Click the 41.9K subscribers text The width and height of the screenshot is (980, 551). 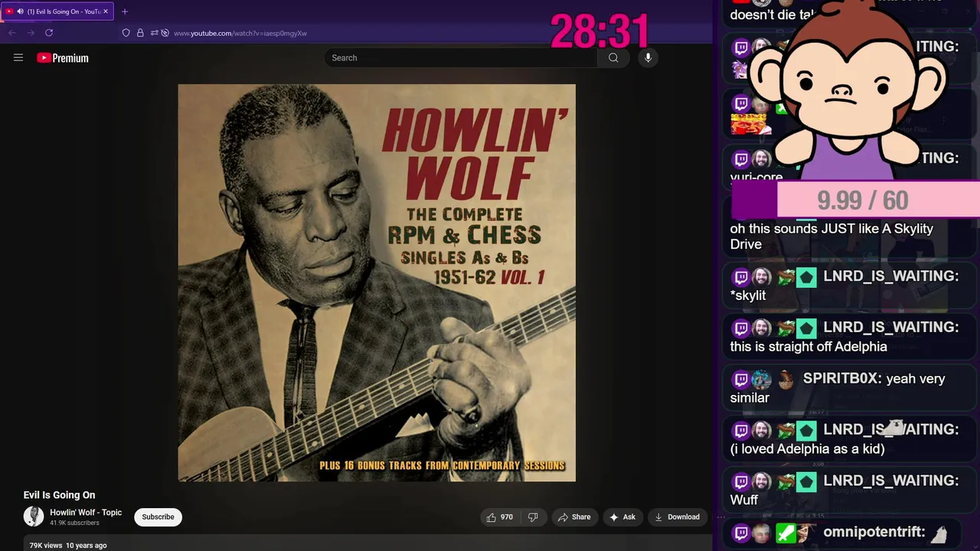[74, 523]
